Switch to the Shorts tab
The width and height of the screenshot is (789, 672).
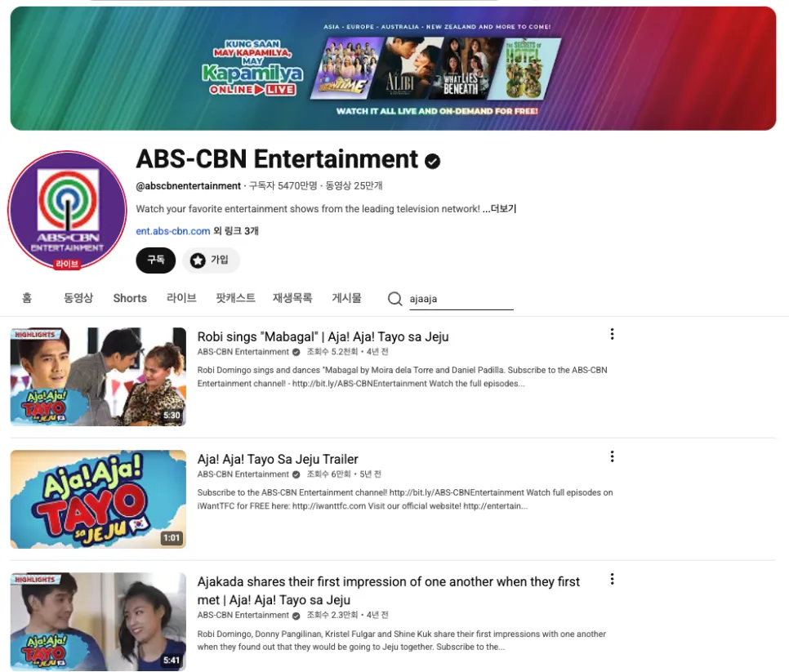pyautogui.click(x=130, y=298)
